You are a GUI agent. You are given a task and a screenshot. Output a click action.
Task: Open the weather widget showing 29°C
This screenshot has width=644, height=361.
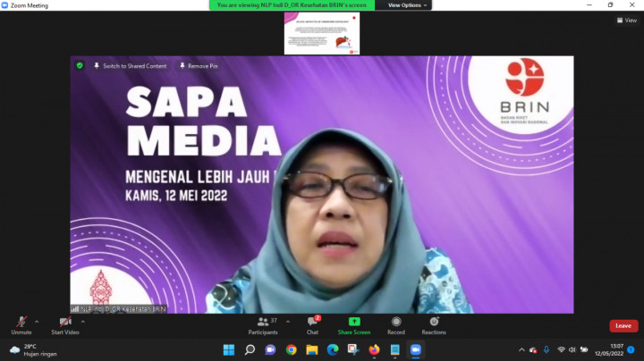pos(34,350)
